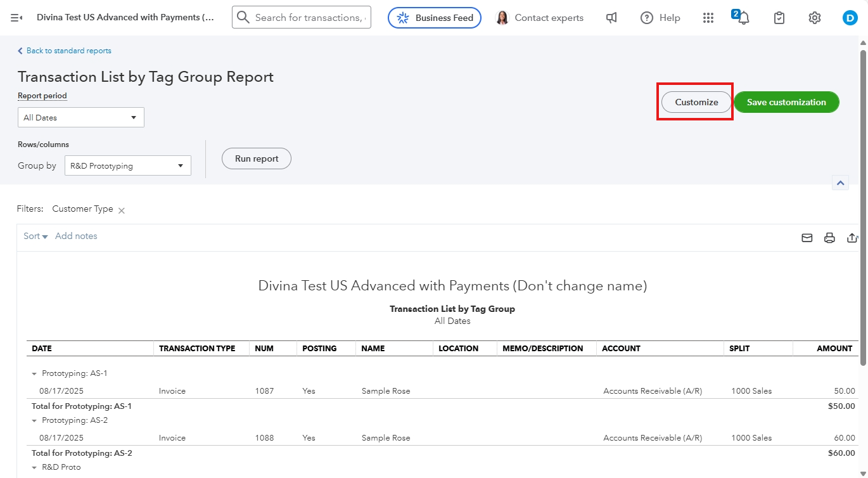Click the Customize button
The image size is (868, 478).
(x=696, y=102)
